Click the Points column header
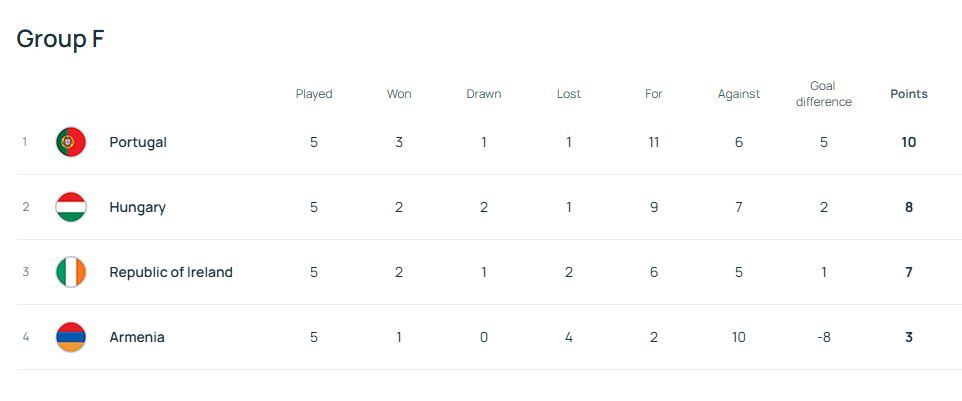This screenshot has height=401, width=962. [x=908, y=94]
